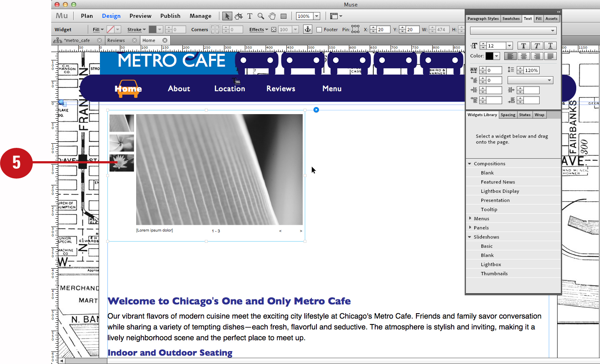Viewport: 600px width, 364px height.
Task: Select the Thumbnails slideshow widget
Action: click(494, 274)
